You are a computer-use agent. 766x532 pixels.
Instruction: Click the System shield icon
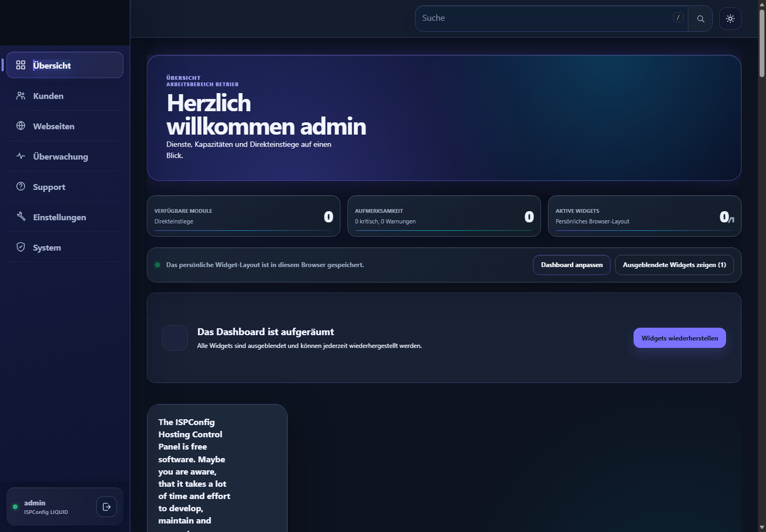point(21,247)
